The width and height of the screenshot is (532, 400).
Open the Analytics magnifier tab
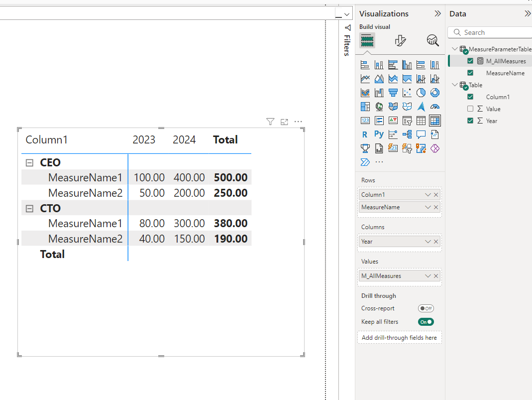tap(432, 40)
